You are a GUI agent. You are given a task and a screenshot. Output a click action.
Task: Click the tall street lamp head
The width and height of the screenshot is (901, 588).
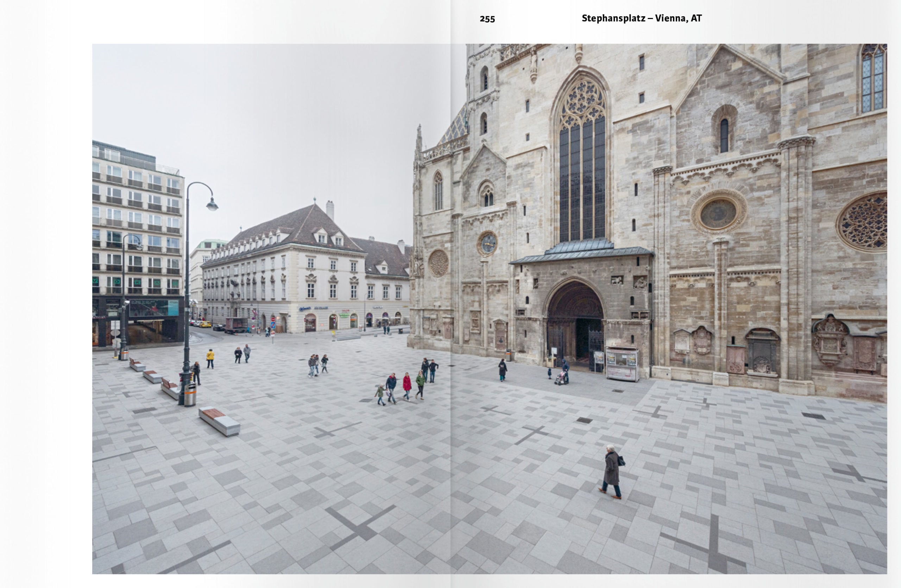(x=212, y=205)
